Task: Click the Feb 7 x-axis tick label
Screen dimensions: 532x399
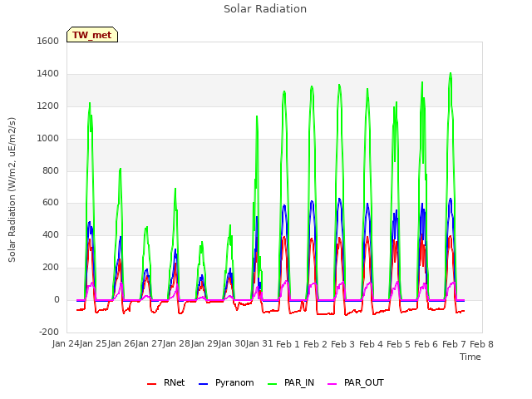Action: click(454, 344)
